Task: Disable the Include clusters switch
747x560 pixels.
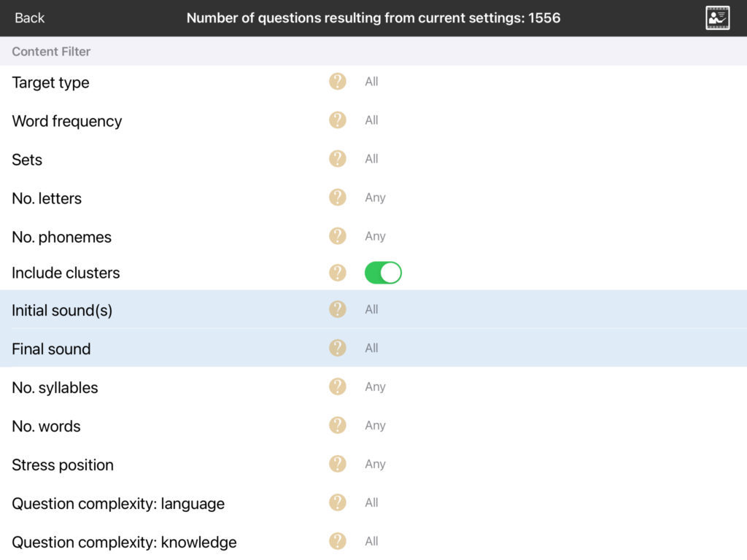Action: pyautogui.click(x=383, y=273)
